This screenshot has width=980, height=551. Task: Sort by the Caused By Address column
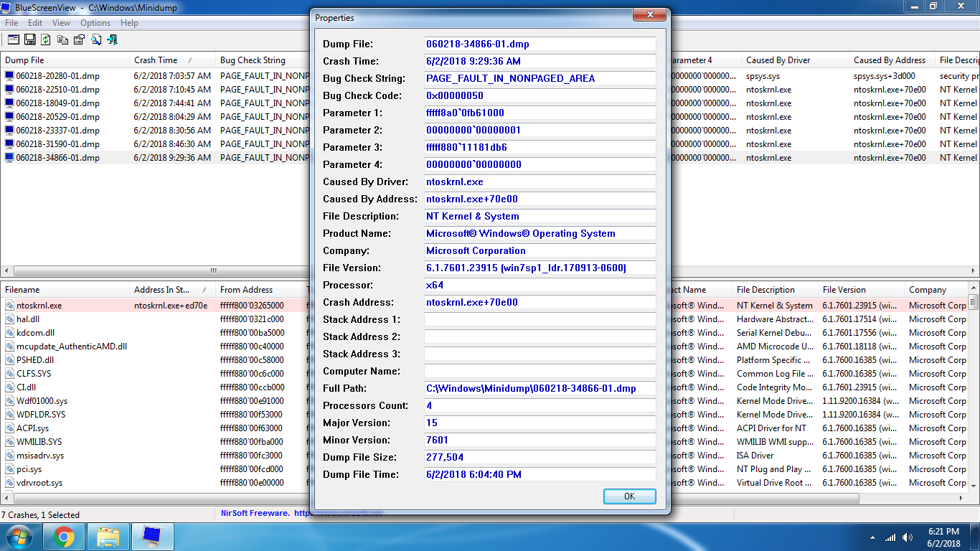coord(892,60)
